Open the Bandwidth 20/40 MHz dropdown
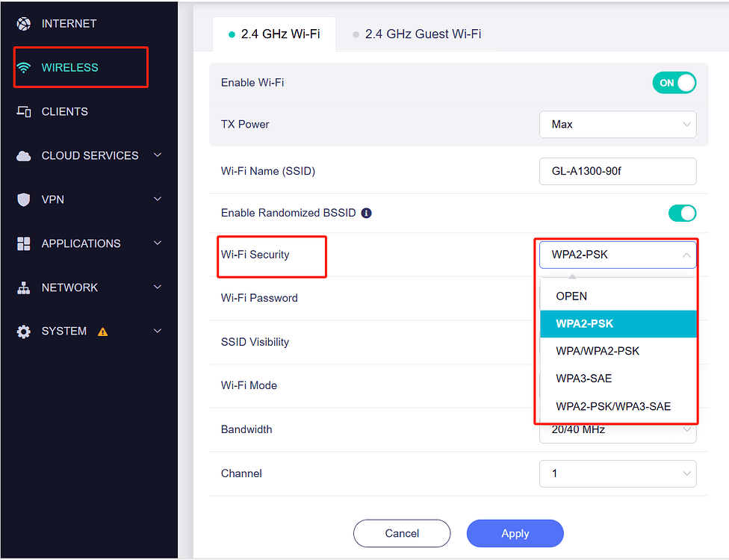This screenshot has width=729, height=560. 618,432
